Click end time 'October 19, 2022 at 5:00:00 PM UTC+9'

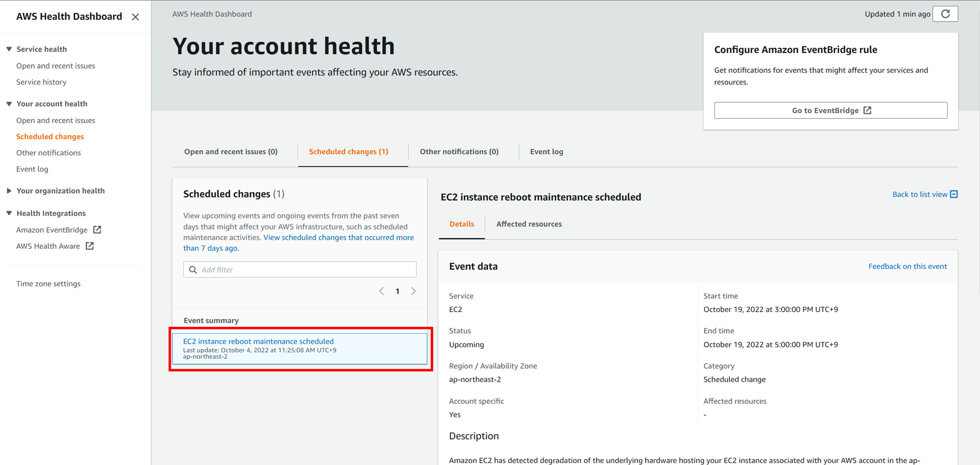tap(771, 344)
